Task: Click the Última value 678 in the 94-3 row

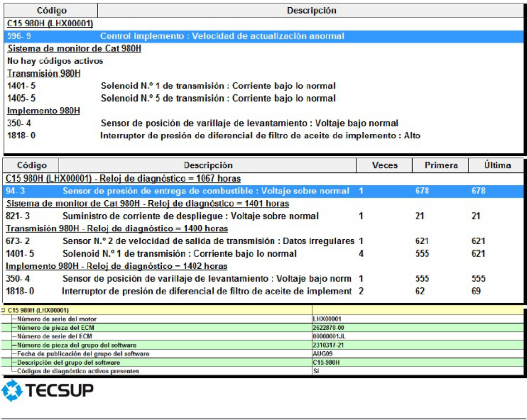Action: (x=478, y=191)
